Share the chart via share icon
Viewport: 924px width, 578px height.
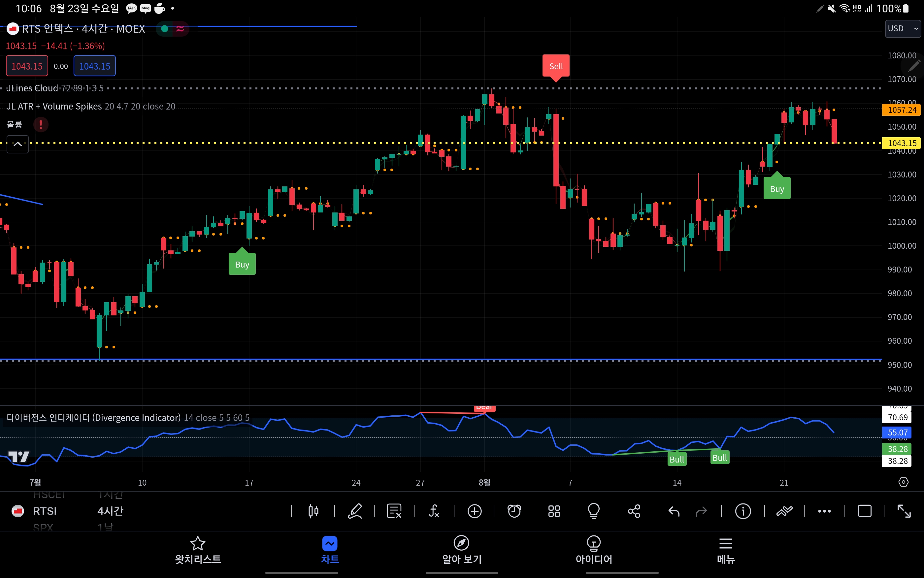click(x=634, y=511)
